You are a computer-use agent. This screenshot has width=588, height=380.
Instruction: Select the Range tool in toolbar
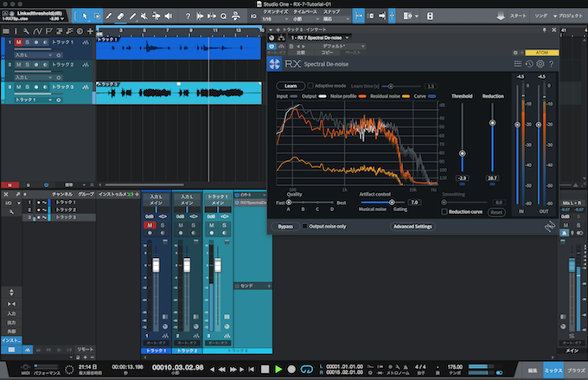[x=97, y=16]
